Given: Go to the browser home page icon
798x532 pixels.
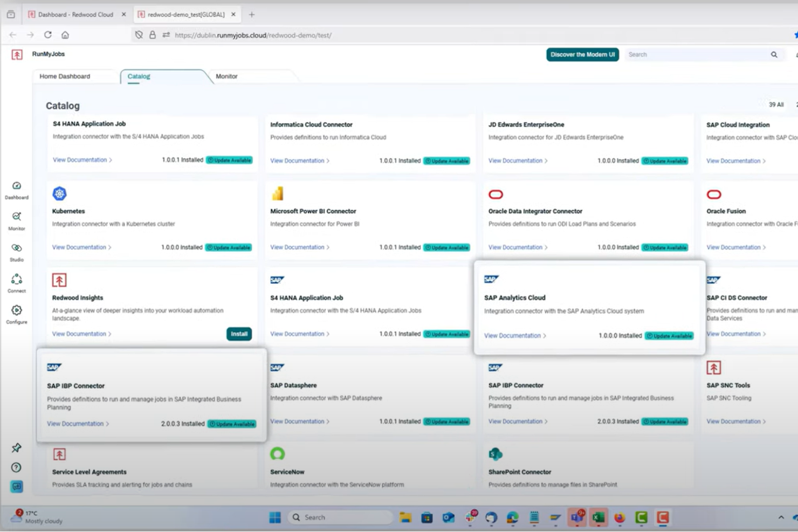Looking at the screenshot, I should point(65,35).
